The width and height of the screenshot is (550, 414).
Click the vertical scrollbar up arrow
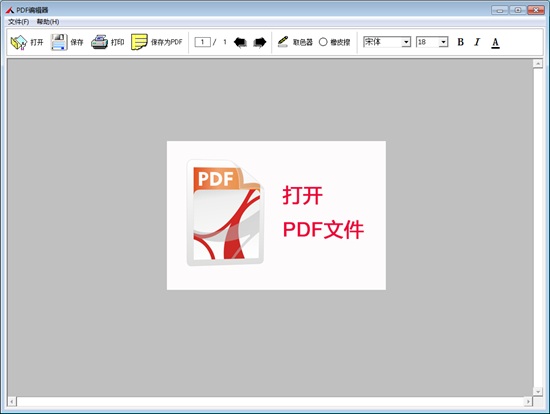538,64
